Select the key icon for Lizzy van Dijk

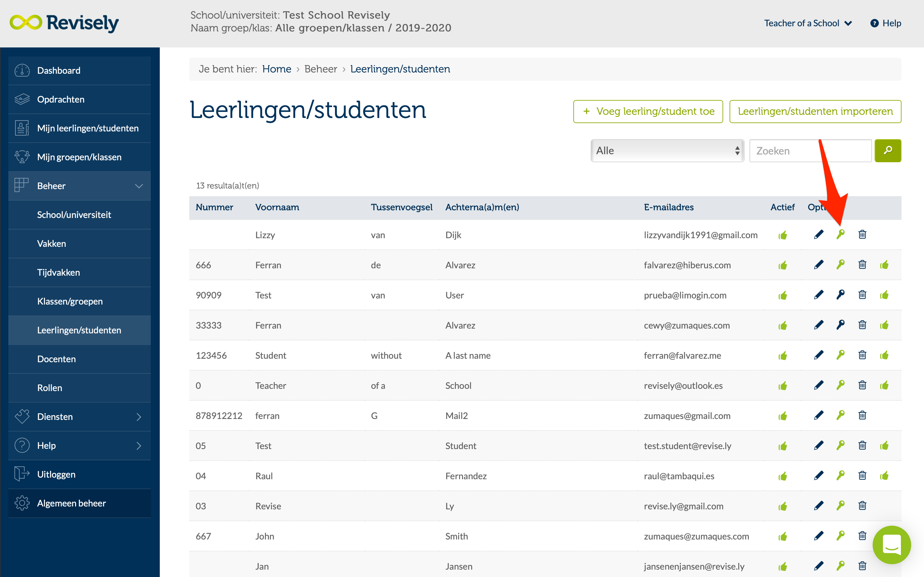(x=840, y=234)
